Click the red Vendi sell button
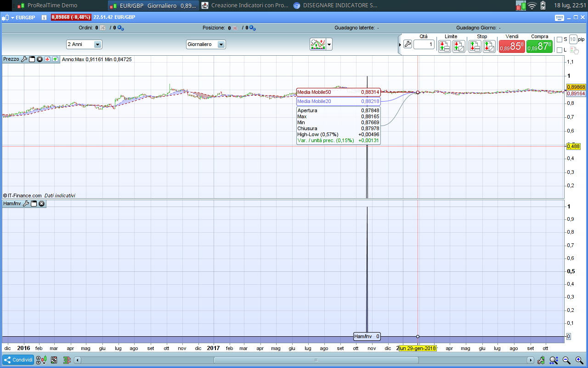 (x=512, y=46)
